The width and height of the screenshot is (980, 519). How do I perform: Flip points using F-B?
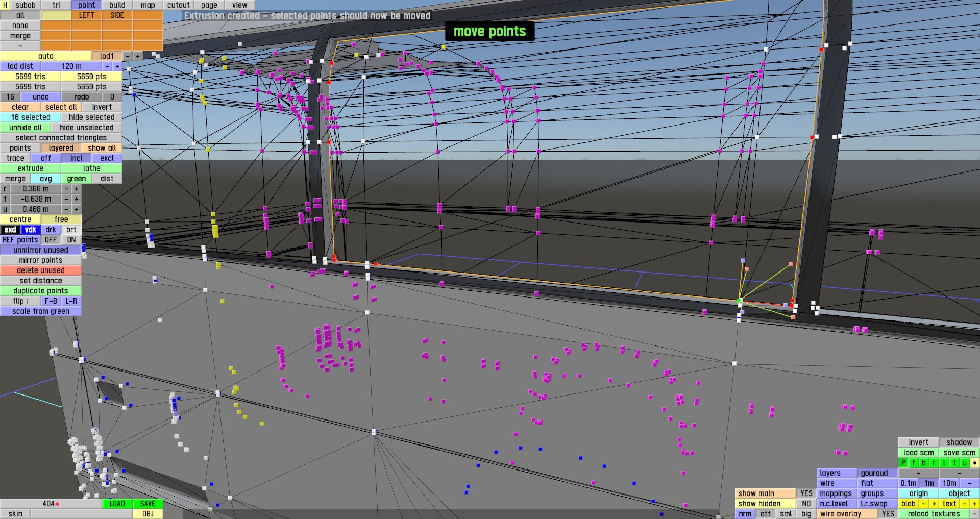pyautogui.click(x=51, y=301)
